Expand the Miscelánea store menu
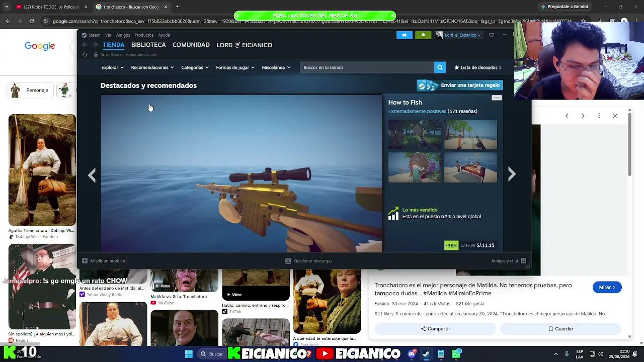The width and height of the screenshot is (644, 362). [276, 67]
